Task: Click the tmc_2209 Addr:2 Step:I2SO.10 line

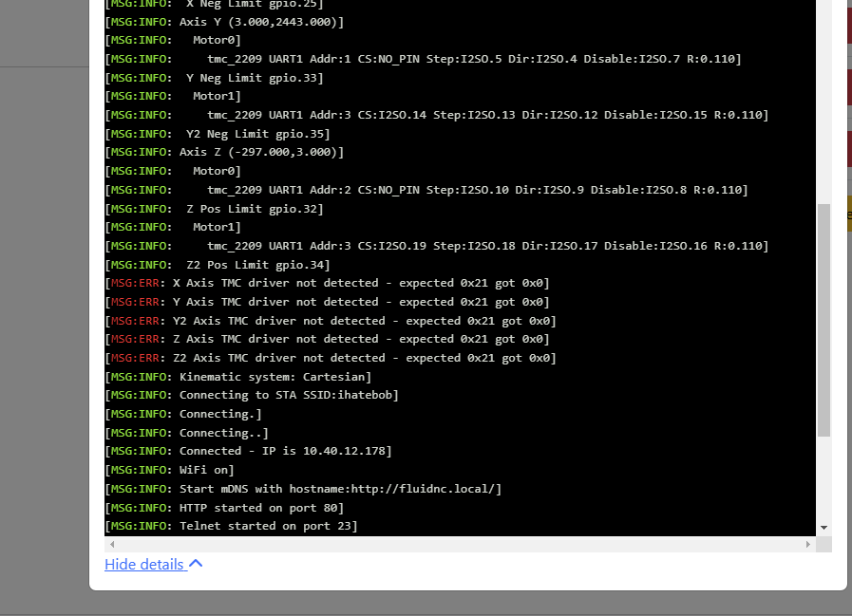Action: click(427, 190)
